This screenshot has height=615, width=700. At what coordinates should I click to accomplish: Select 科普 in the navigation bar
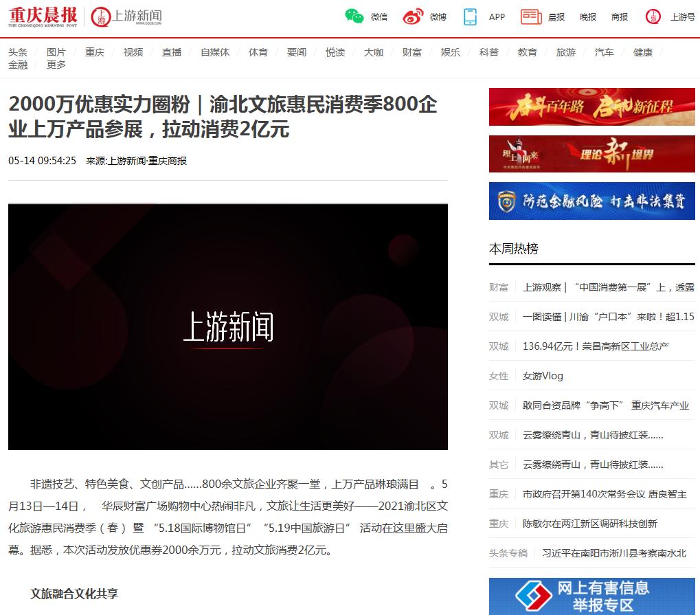488,52
